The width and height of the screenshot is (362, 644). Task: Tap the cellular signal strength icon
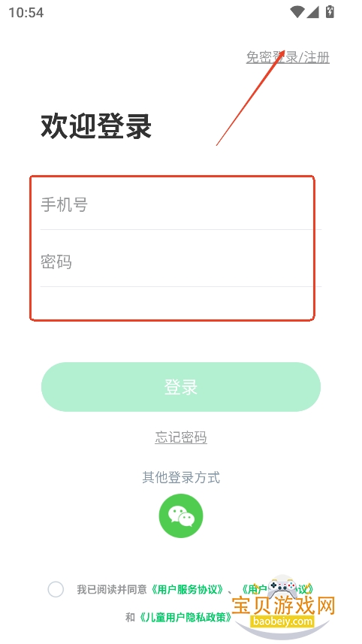point(312,12)
